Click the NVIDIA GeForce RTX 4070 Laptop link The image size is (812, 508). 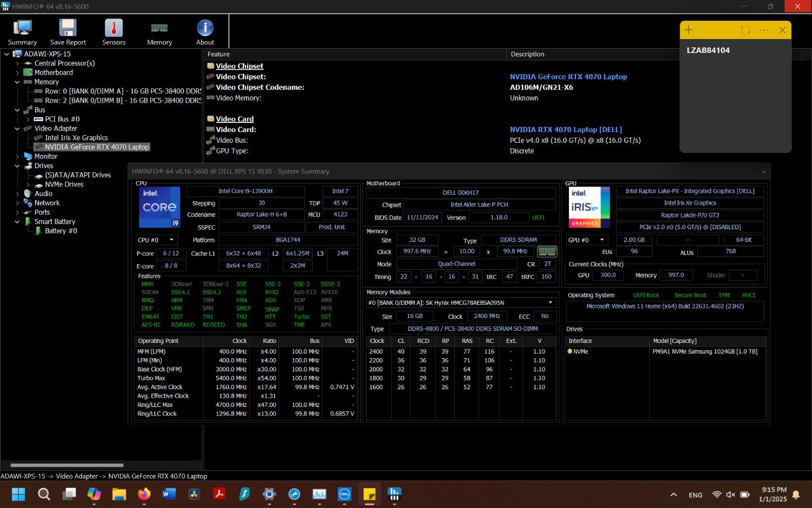[568, 77]
